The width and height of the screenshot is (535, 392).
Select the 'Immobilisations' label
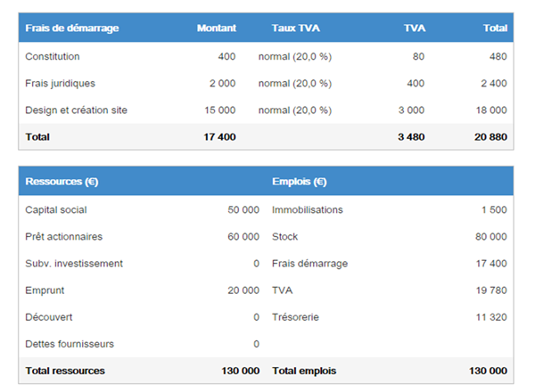click(x=308, y=209)
